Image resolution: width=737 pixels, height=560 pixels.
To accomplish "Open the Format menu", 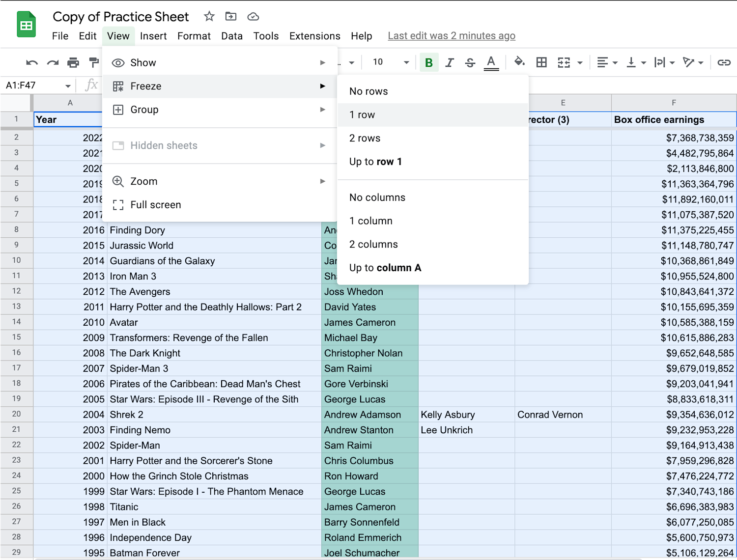I will (x=194, y=36).
